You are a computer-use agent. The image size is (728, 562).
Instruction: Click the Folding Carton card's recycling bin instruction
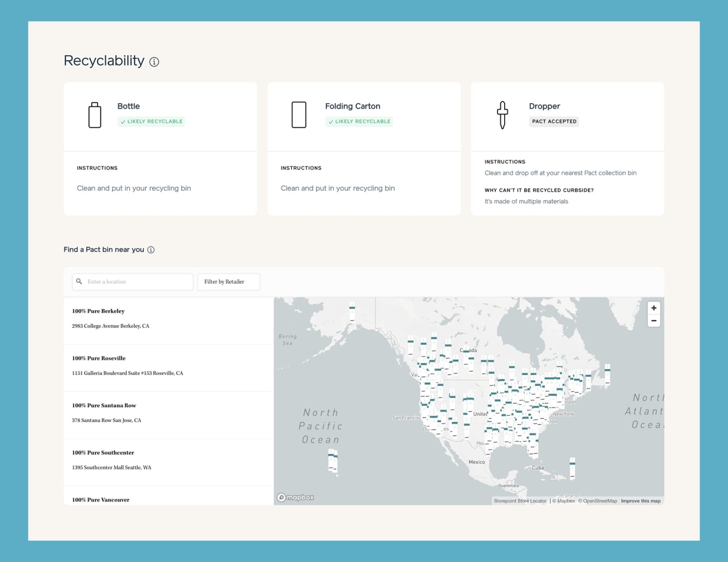[x=338, y=188]
